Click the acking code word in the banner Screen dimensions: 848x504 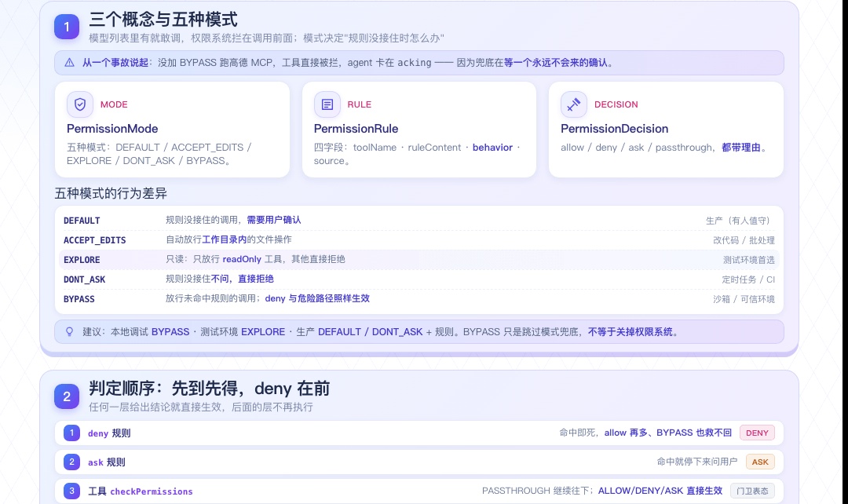point(415,63)
